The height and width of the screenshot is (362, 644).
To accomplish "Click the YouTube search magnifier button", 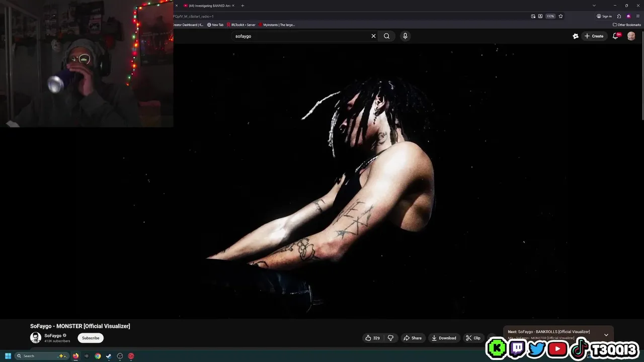I will pos(386,36).
